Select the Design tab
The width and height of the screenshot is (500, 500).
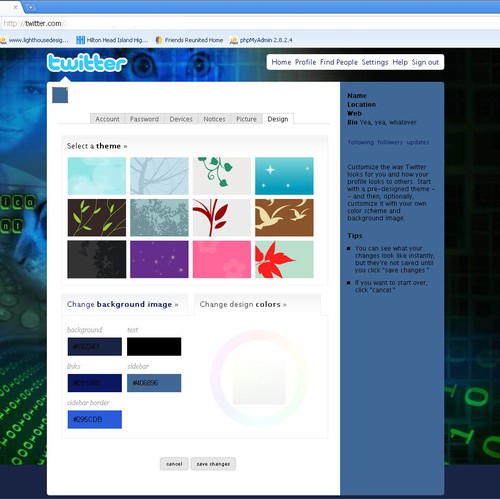tap(278, 119)
